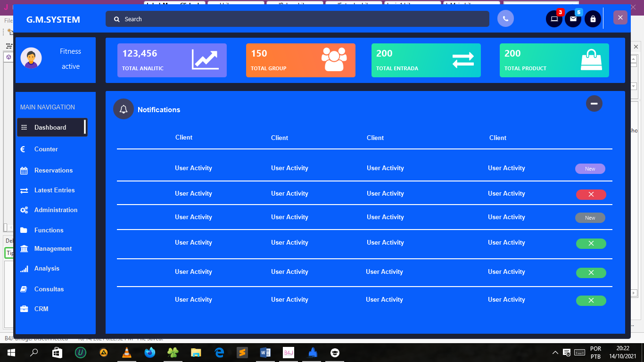Click the people icon on Total Group card
Screen dimensions: 644x362
[334, 59]
